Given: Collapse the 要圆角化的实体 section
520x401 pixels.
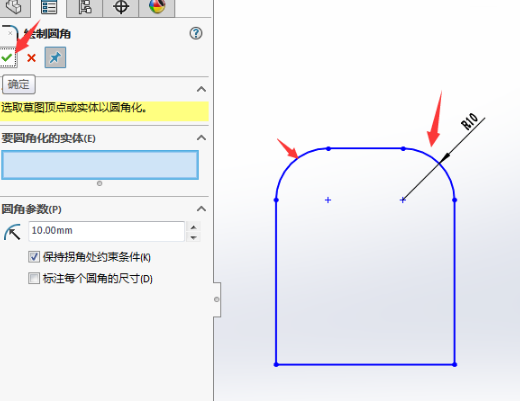Looking at the screenshot, I should (201, 138).
